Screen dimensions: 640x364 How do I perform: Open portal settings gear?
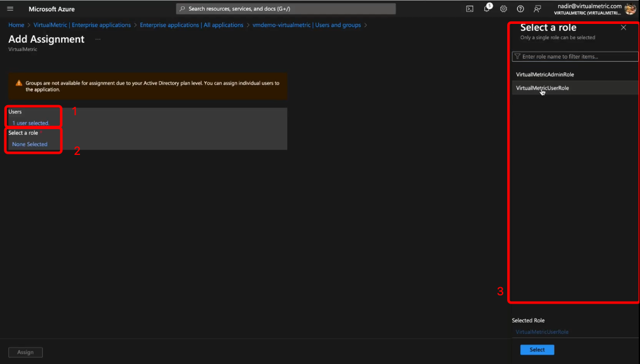point(504,9)
